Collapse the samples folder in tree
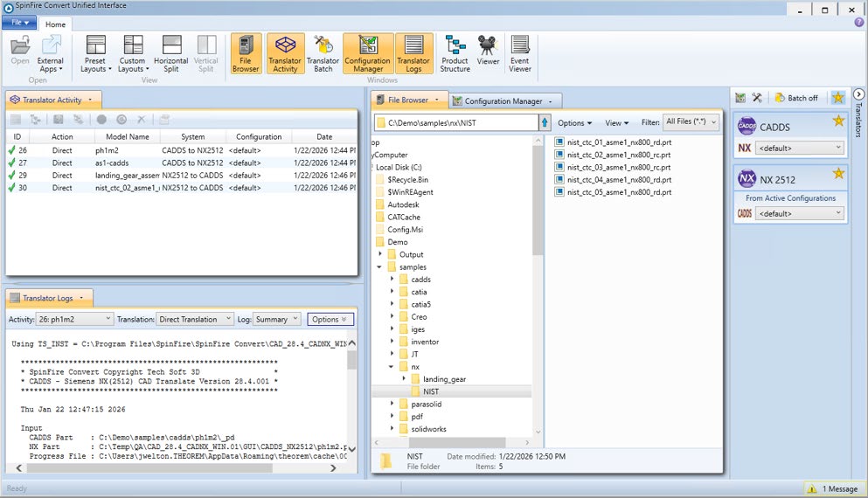868x498 pixels. point(379,266)
